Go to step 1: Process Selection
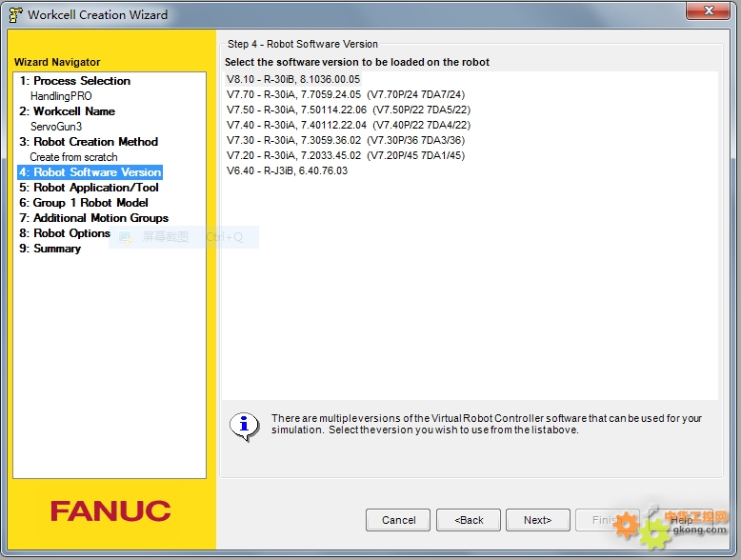Screen dimensions: 741x560 point(74,81)
